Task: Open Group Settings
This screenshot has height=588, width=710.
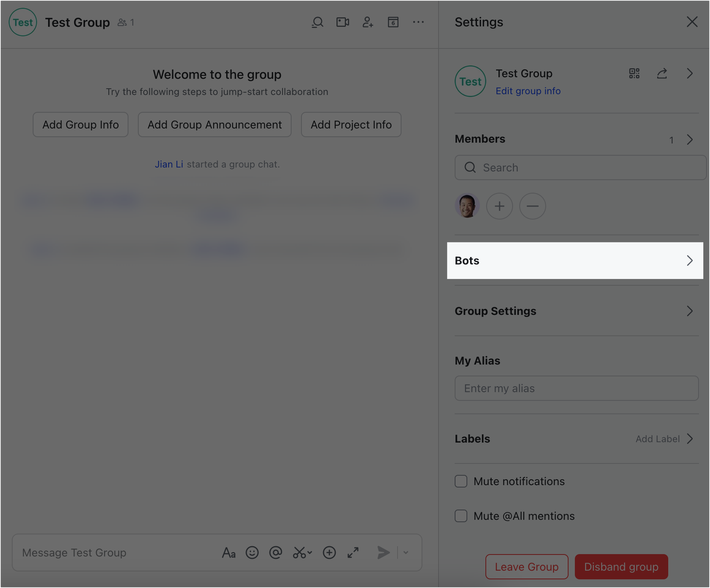Action: click(575, 311)
